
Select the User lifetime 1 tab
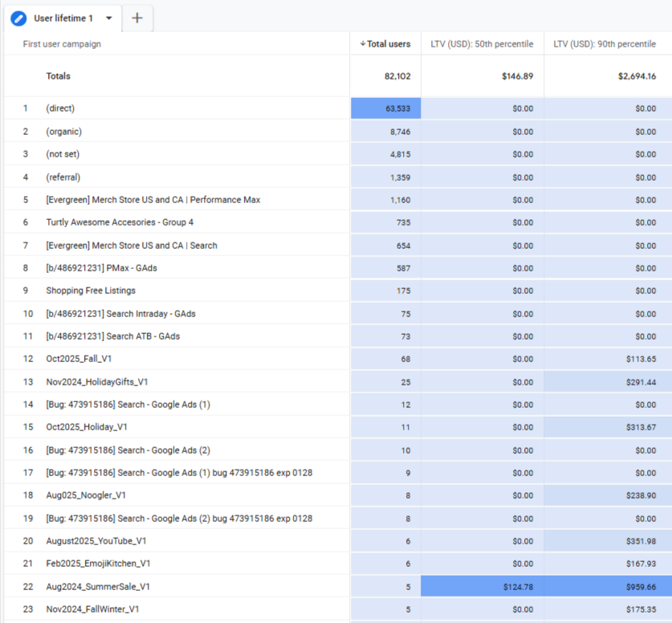63,18
